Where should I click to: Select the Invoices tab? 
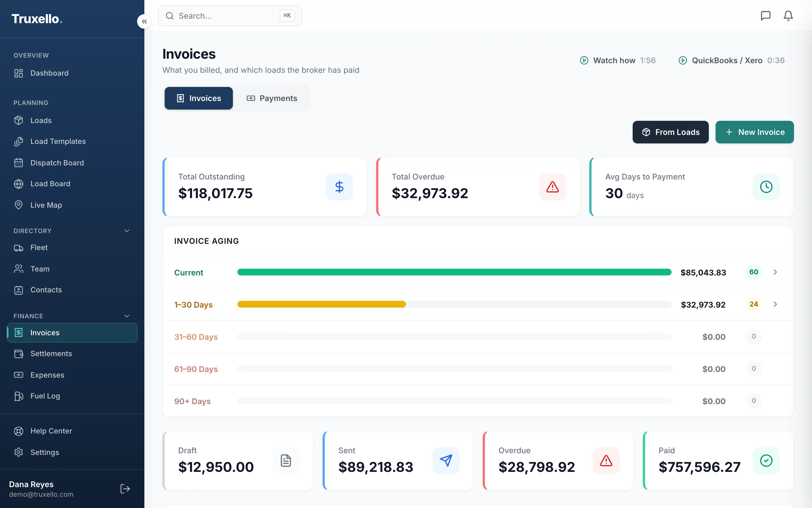pyautogui.click(x=199, y=98)
